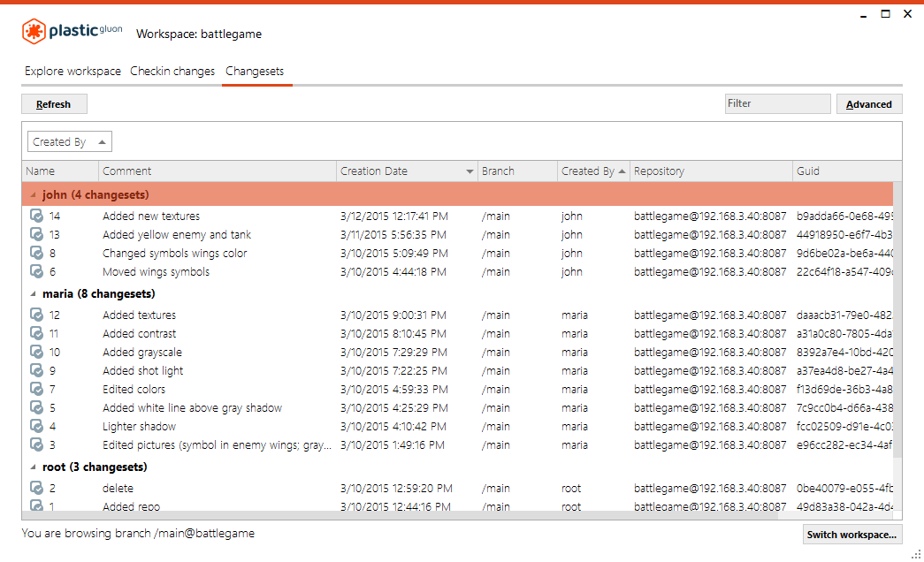
Task: Minimize the Plastic Gluon window
Action: [863, 15]
